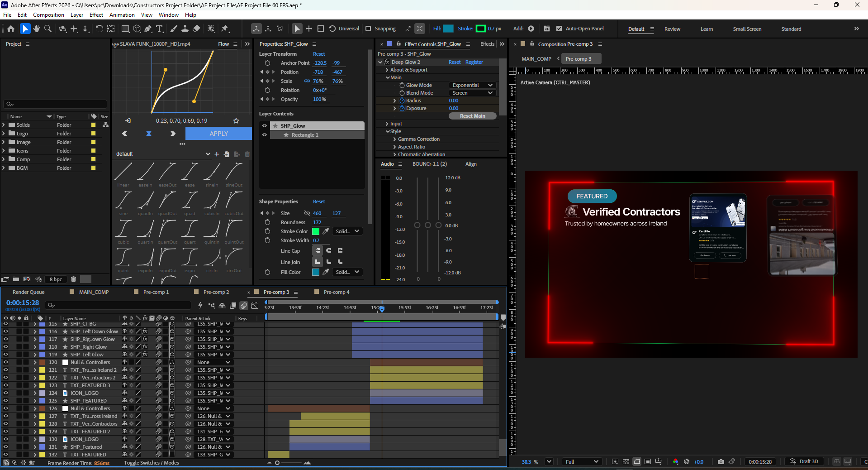
Task: Select the easeIn curve preset
Action: (x=145, y=175)
